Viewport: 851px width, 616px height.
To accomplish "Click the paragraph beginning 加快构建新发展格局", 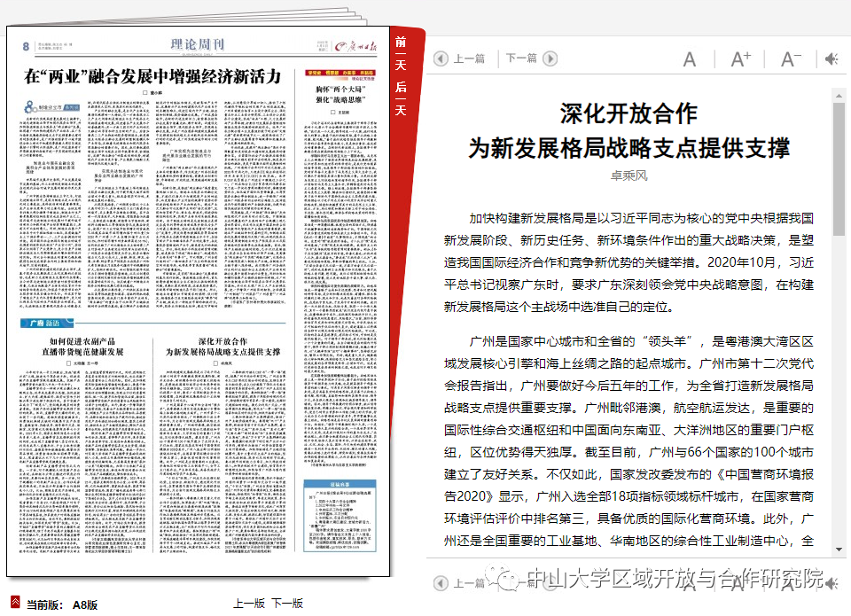I will click(x=628, y=262).
